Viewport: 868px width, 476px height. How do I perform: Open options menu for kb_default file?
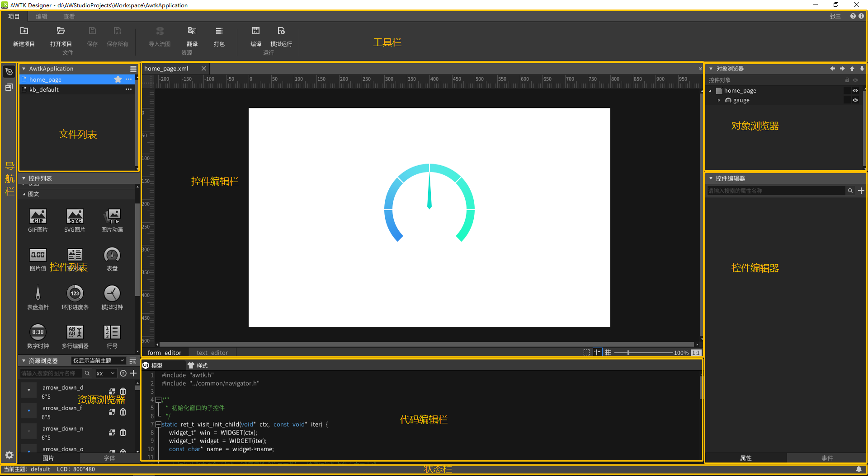(129, 89)
